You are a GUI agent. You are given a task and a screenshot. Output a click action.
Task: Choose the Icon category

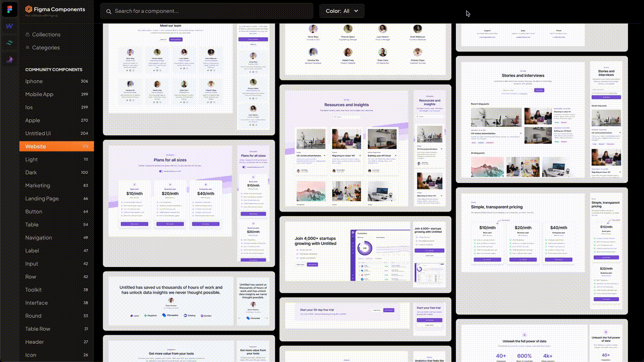coord(56,355)
